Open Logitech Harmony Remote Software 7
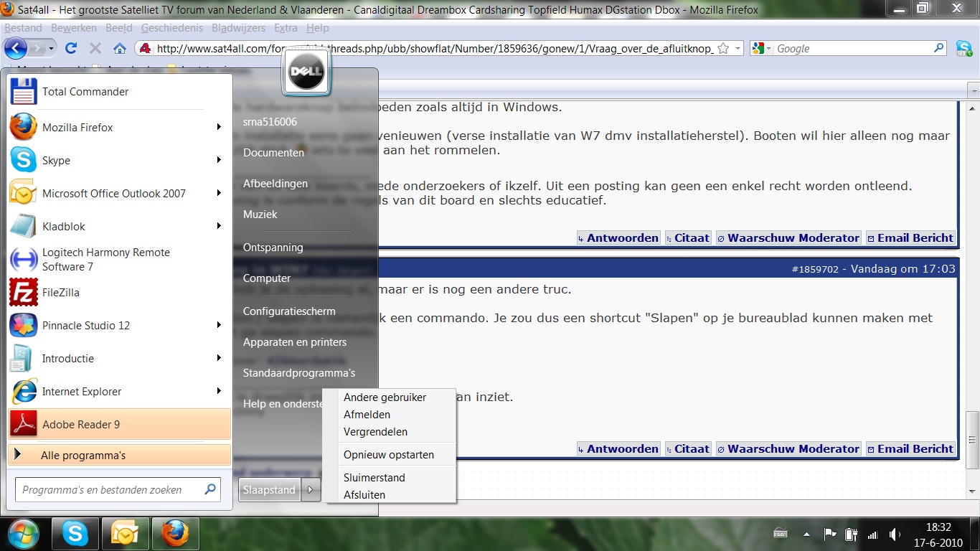The image size is (980, 551). point(120,260)
